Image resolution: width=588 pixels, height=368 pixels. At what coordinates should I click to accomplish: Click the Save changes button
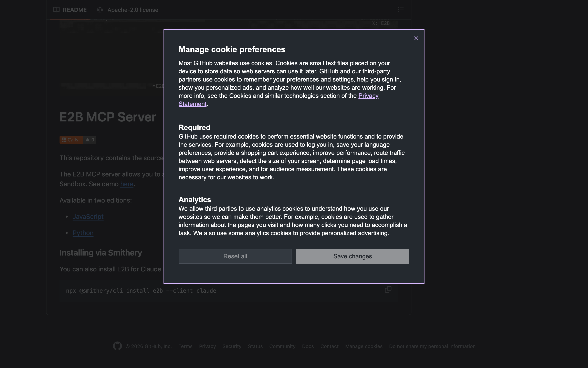[352, 256]
